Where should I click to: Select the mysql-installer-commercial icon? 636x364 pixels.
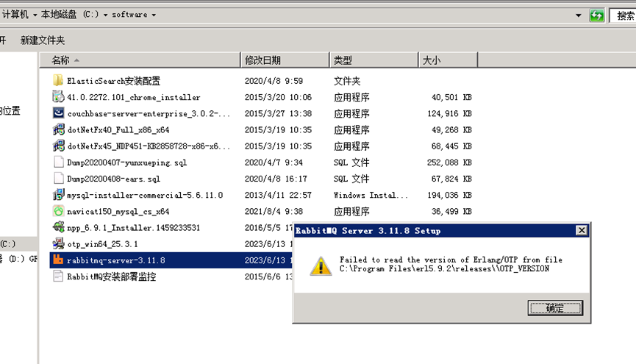pos(58,194)
